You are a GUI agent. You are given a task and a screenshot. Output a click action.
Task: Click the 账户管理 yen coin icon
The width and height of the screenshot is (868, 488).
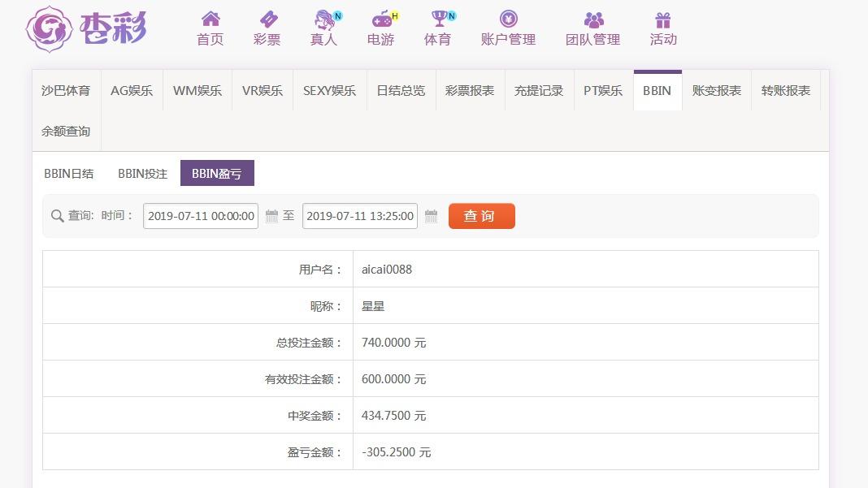(x=509, y=19)
